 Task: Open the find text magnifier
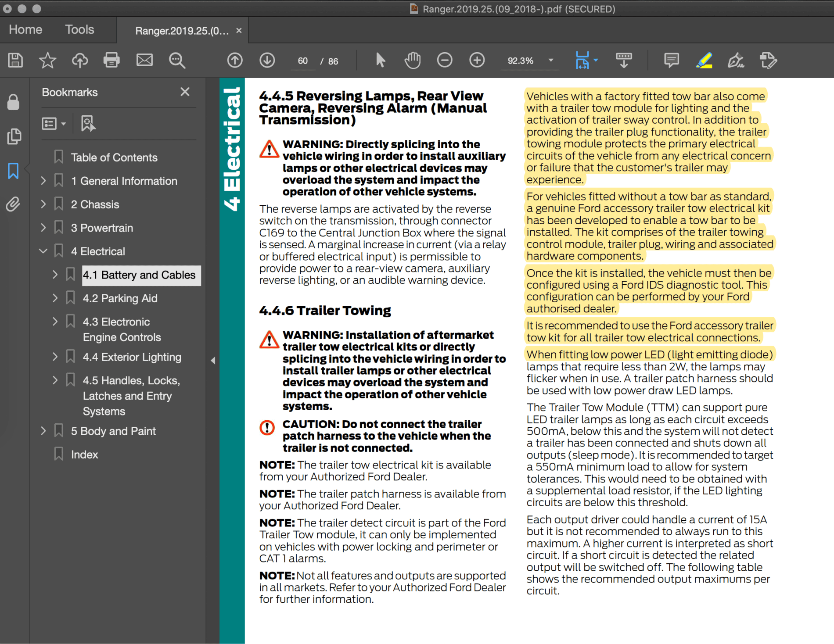click(177, 60)
